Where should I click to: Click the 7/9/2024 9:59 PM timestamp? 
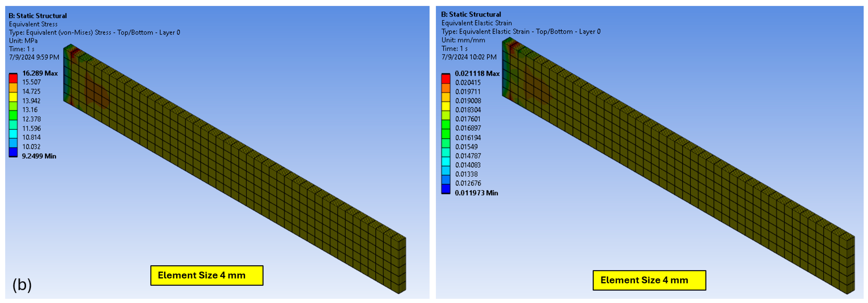(34, 57)
